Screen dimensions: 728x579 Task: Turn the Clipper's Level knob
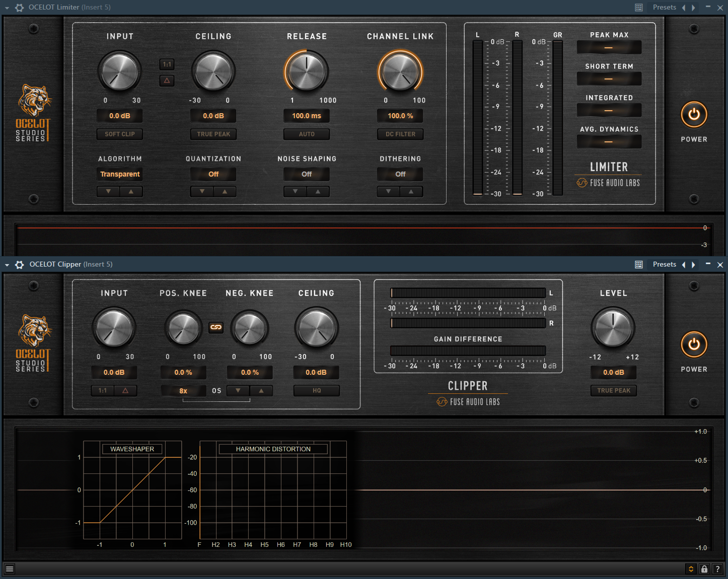point(613,327)
